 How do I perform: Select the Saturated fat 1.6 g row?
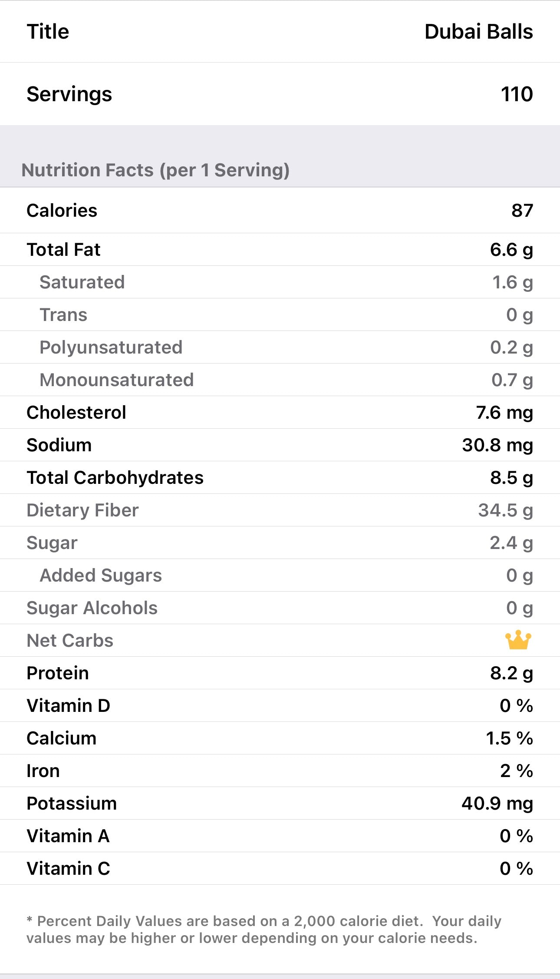(280, 282)
